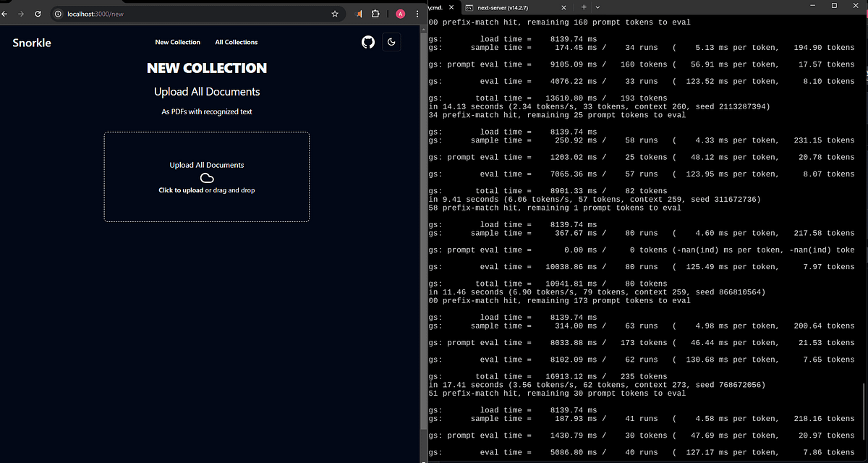Toggle dark mode moon button
The image size is (868, 463).
pos(391,42)
